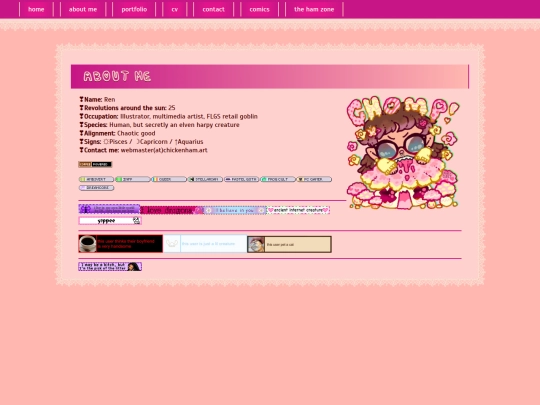The image size is (540, 405).
Task: Click the ABOUT ME header banner
Action: click(270, 76)
